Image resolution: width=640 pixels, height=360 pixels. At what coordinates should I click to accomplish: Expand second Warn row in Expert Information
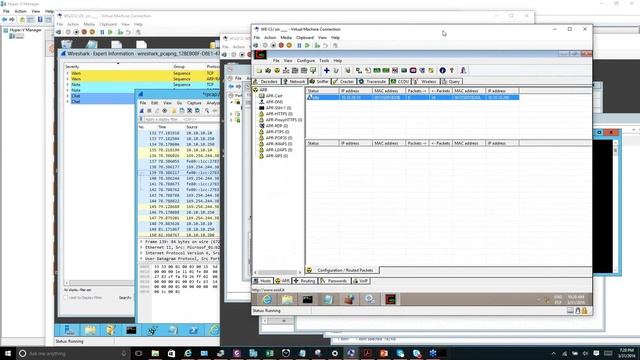68,79
